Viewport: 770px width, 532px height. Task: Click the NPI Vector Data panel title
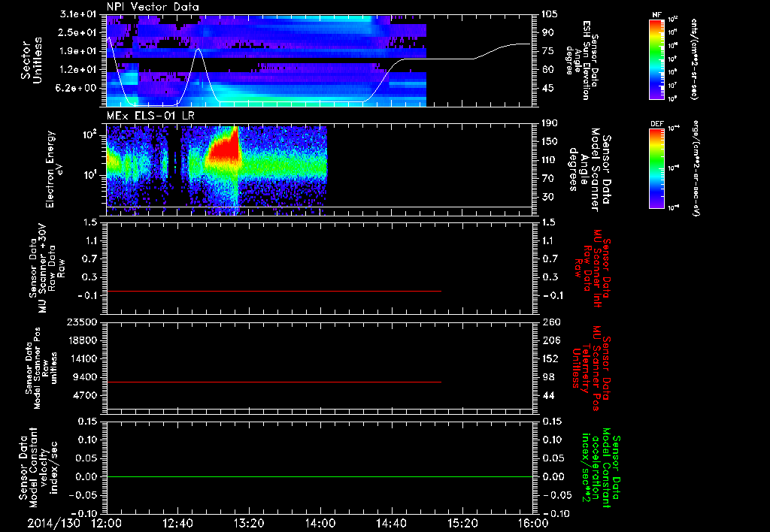(x=153, y=7)
